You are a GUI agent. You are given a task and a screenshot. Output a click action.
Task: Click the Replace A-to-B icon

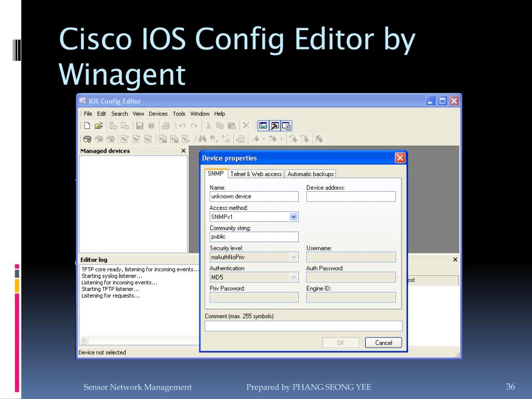(x=225, y=139)
